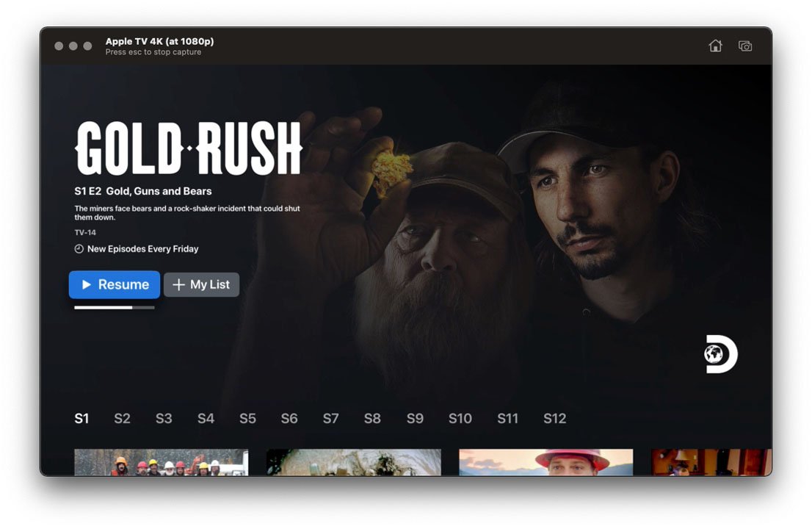Click the Home icon in title bar
Screen dimensions: 812x529
tap(715, 46)
